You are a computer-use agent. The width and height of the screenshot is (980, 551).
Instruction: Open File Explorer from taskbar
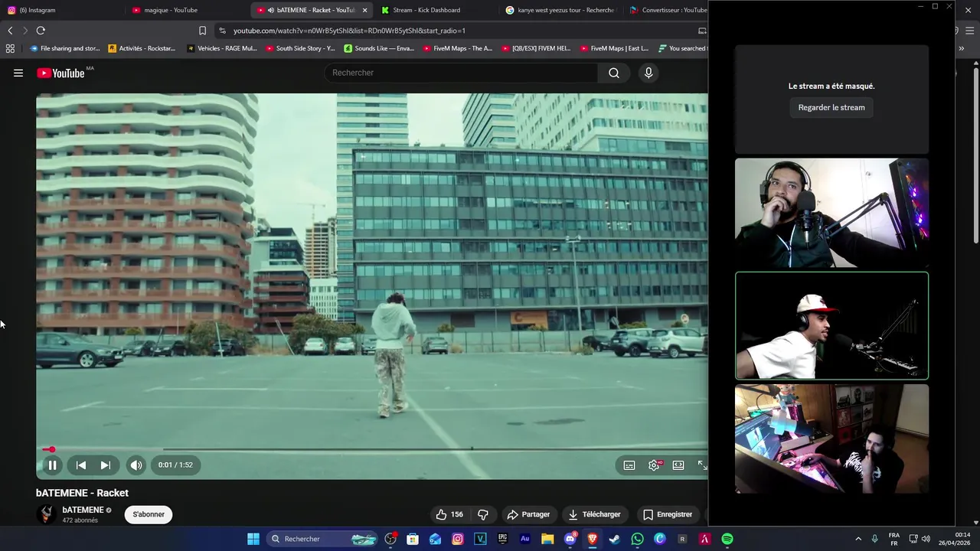pyautogui.click(x=547, y=539)
